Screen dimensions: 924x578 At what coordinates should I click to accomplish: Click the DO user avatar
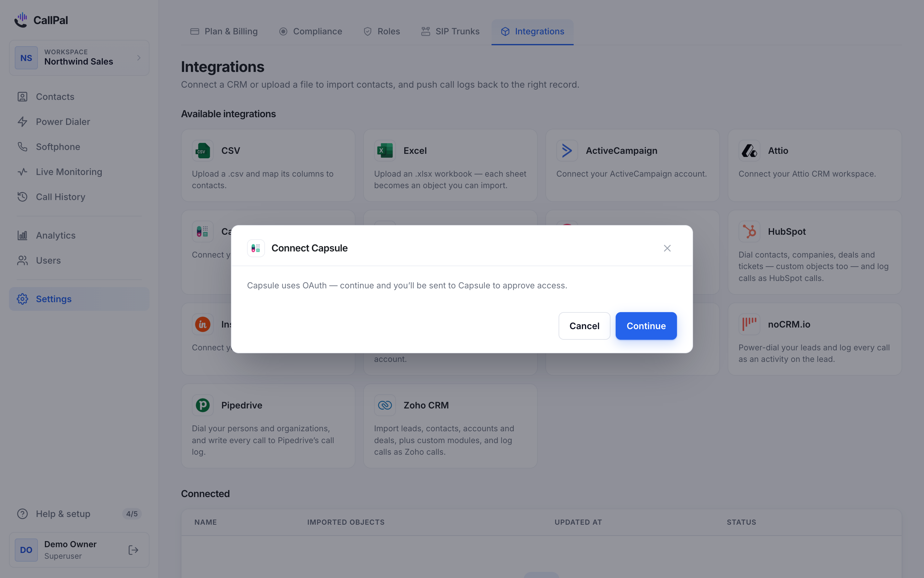(26, 550)
